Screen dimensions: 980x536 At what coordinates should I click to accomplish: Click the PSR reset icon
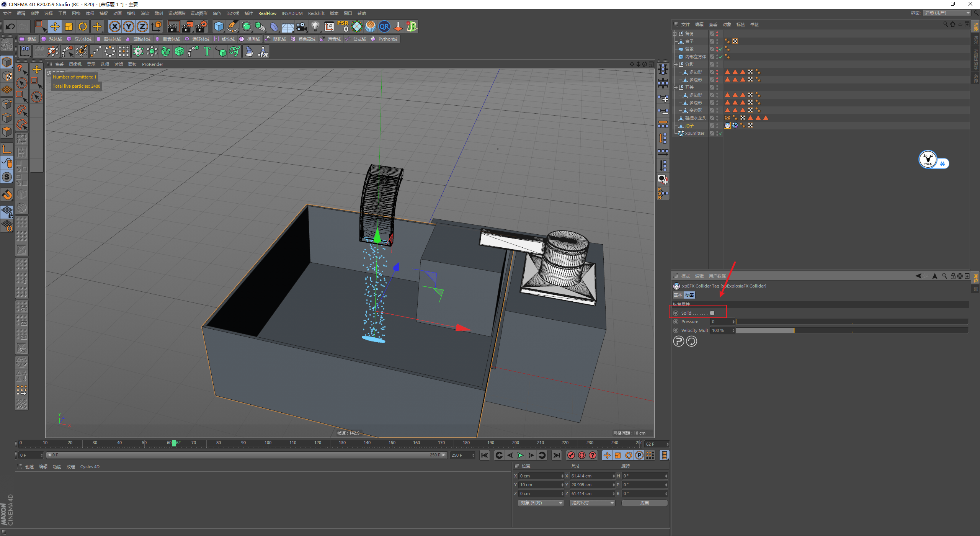343,26
